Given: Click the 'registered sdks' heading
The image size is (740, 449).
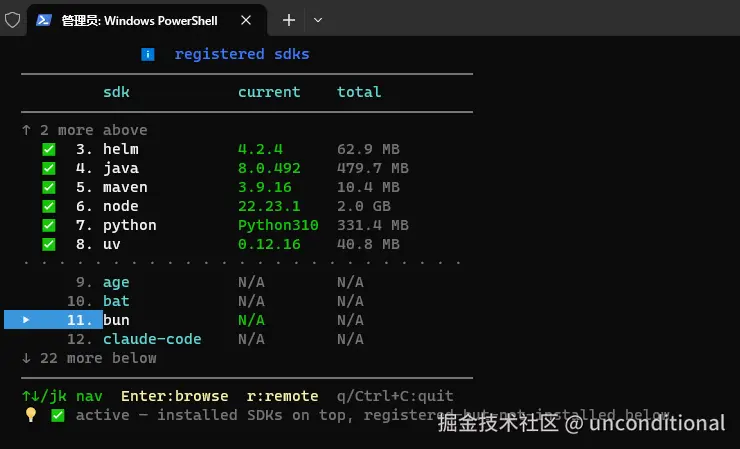Looking at the screenshot, I should point(242,54).
